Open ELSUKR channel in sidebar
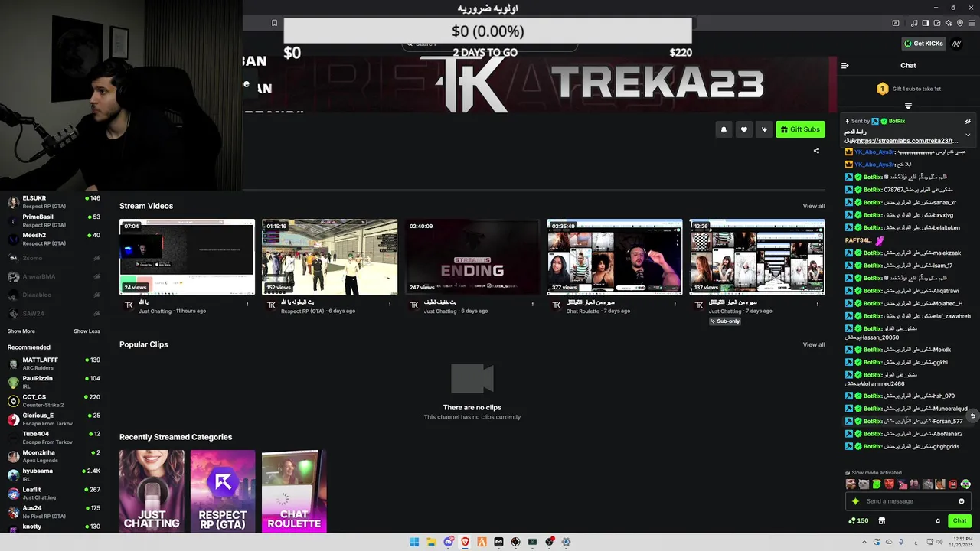The image size is (980, 551). point(54,202)
